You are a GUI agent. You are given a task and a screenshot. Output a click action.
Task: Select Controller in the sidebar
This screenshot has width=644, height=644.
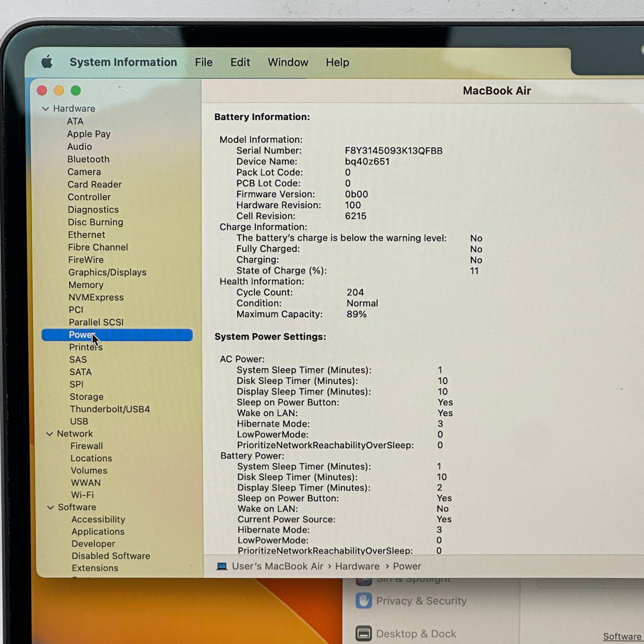89,197
